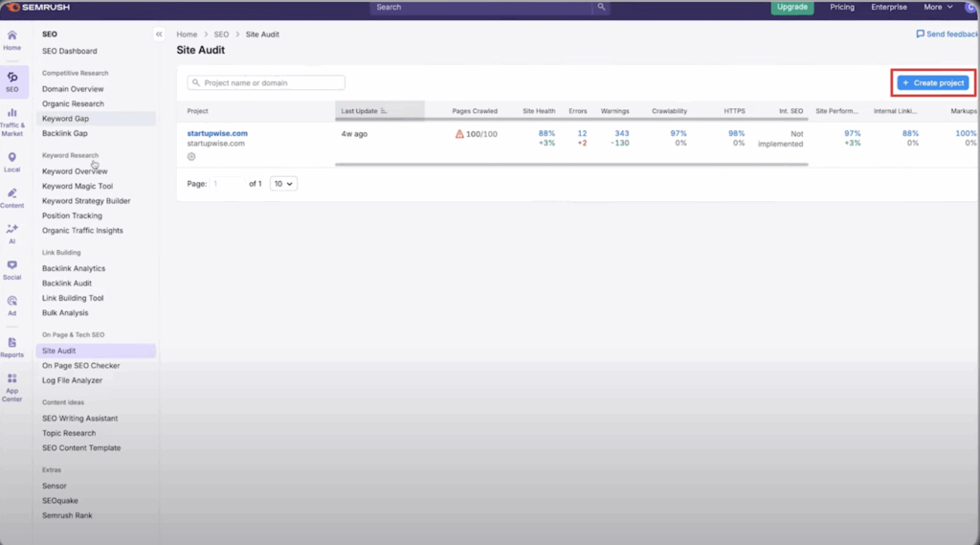Open the startupwise.com project link
Screen dimensions: 980x545
point(217,133)
